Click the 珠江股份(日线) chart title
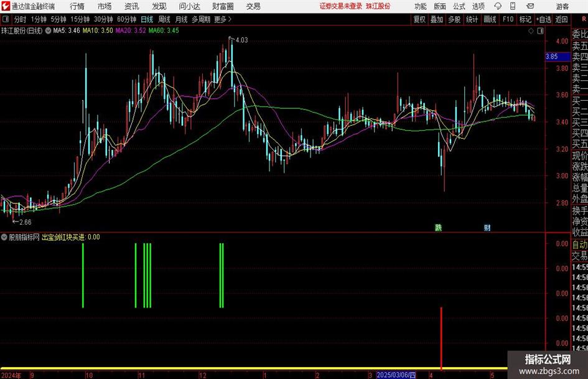588x379 pixels. [22, 30]
